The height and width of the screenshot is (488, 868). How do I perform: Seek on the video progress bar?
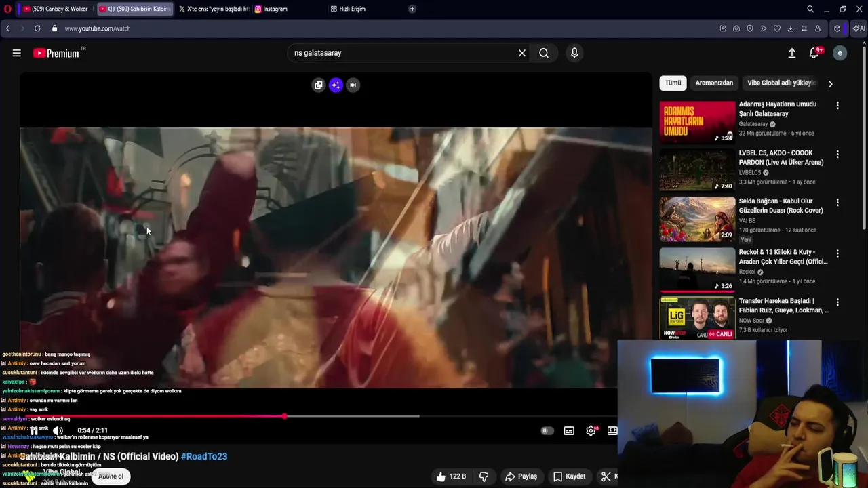pyautogui.click(x=319, y=416)
